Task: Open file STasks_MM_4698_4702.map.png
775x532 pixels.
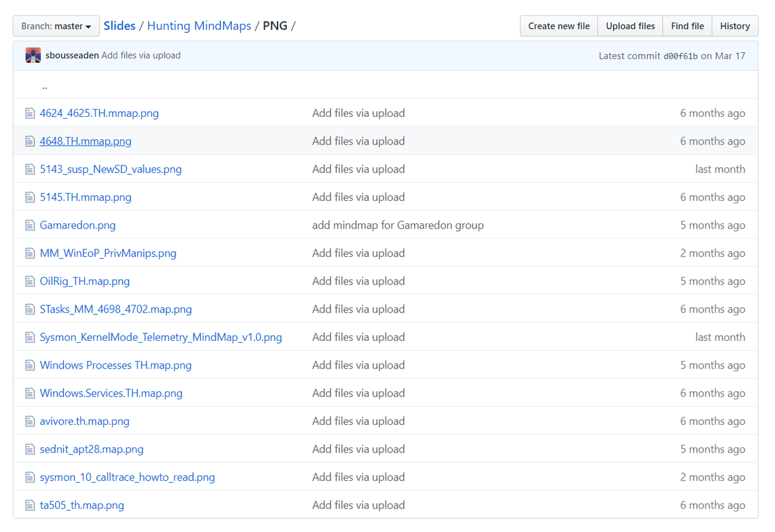Action: (x=116, y=309)
